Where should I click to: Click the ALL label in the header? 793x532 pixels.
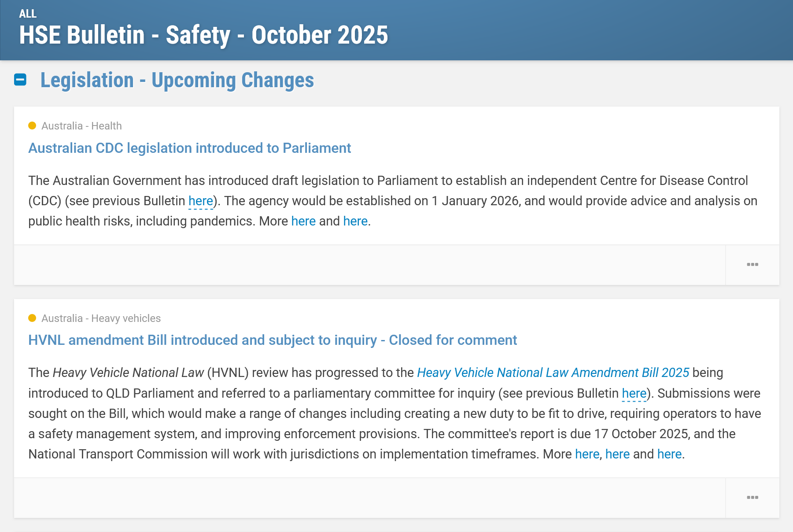(28, 14)
